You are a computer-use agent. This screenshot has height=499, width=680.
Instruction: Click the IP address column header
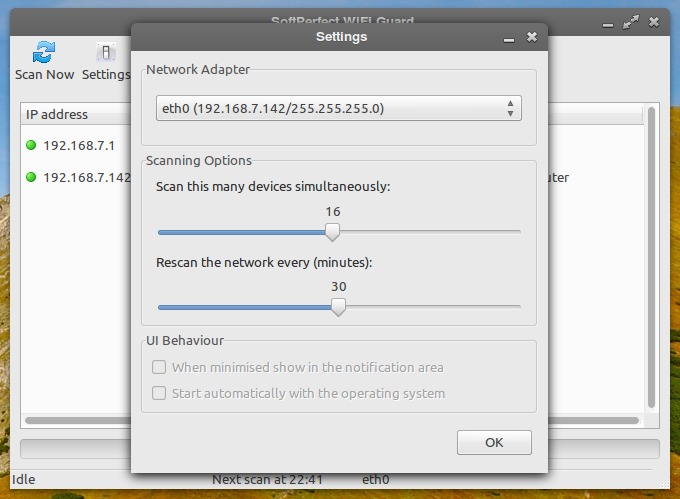[x=76, y=114]
